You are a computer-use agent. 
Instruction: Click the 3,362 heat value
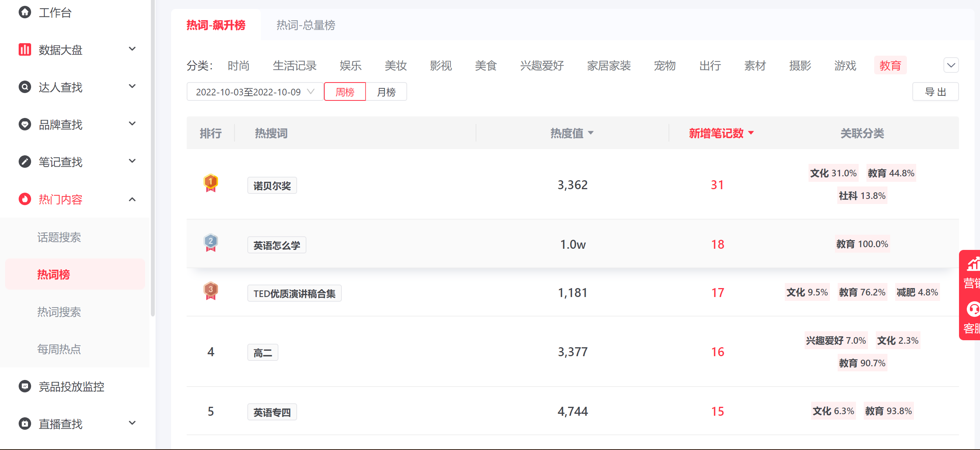pos(572,185)
